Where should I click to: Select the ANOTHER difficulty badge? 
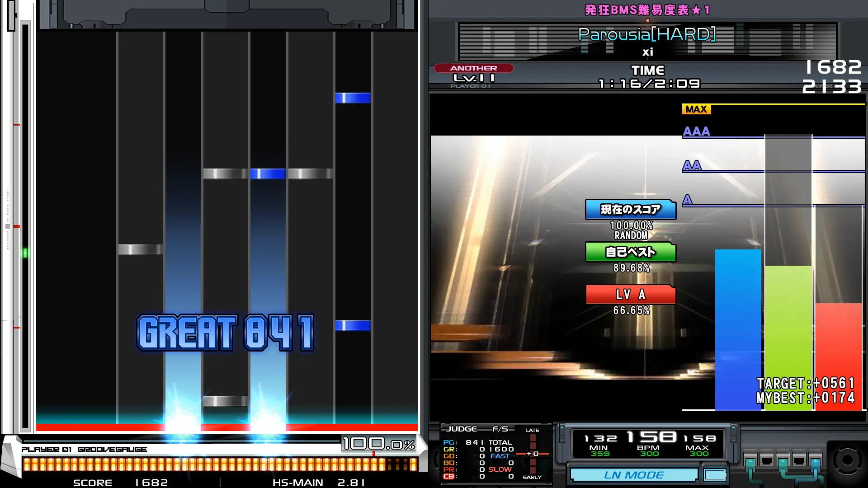[473, 68]
